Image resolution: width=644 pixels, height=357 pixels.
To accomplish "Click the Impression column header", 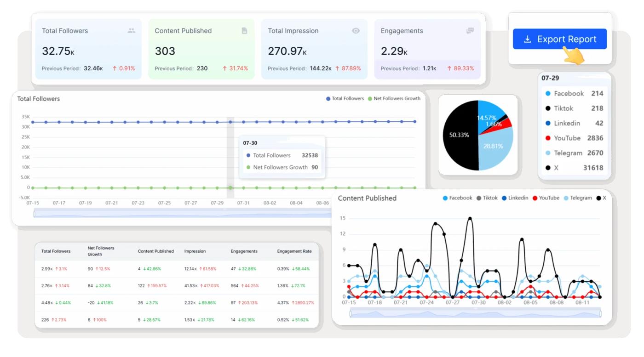I will click(195, 251).
